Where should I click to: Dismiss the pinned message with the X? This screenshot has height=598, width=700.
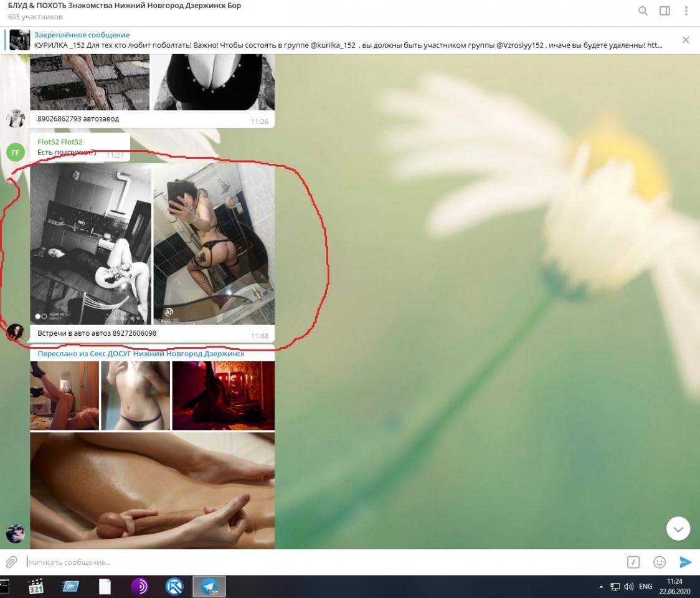[x=686, y=40]
